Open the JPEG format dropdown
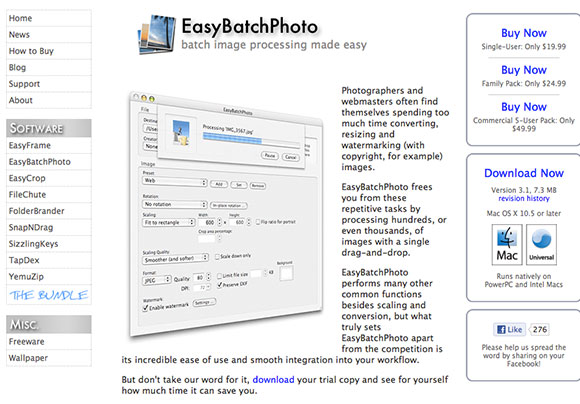 pos(157,280)
